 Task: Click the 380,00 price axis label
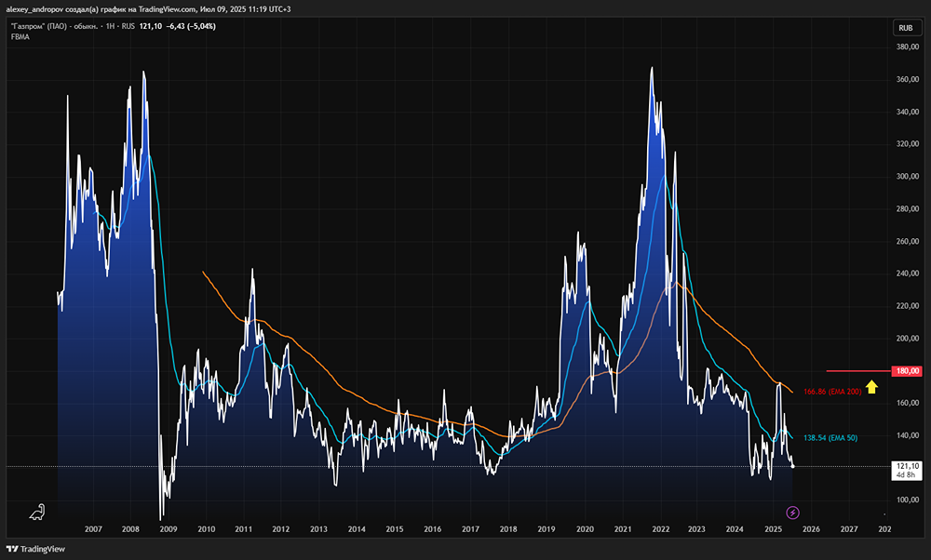point(907,47)
